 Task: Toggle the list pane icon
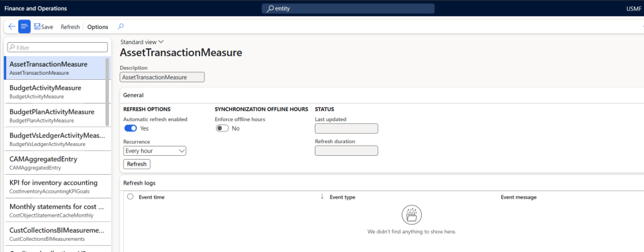pos(24,26)
